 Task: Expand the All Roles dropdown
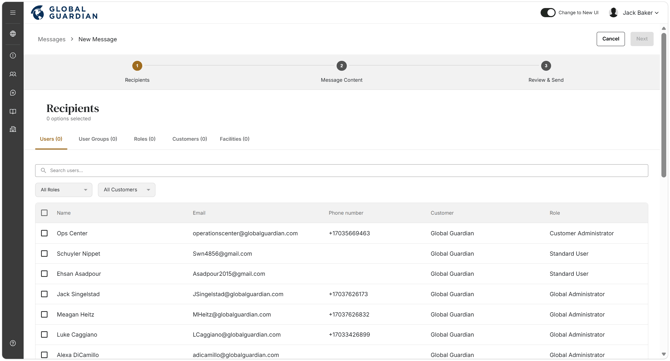click(64, 190)
